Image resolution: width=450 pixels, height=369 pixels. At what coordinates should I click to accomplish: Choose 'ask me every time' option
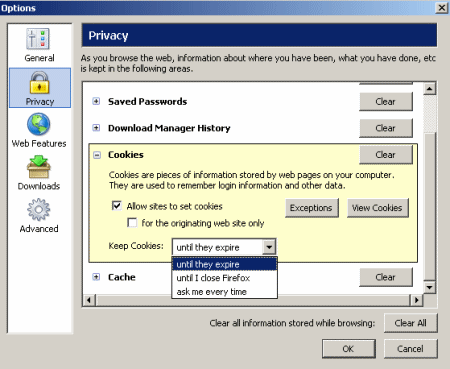[224, 292]
